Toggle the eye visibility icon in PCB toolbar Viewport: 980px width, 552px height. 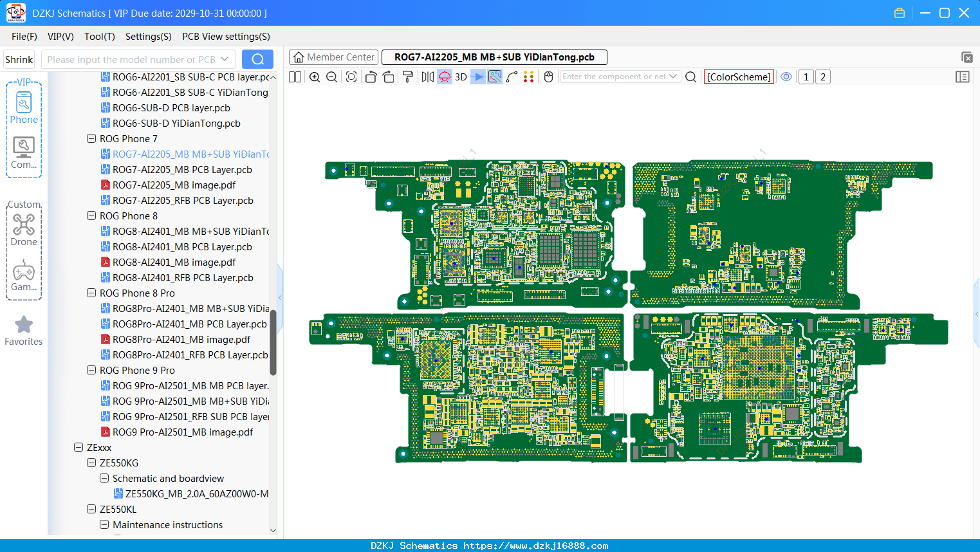[786, 77]
